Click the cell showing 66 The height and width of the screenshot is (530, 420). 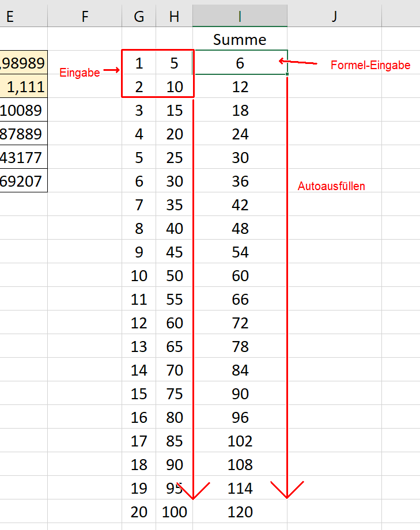coord(240,299)
